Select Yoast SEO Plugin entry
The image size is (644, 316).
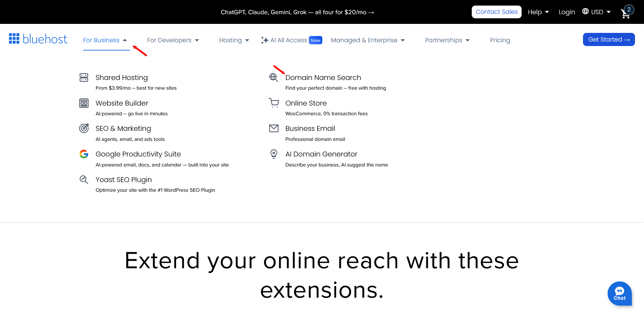tap(124, 180)
